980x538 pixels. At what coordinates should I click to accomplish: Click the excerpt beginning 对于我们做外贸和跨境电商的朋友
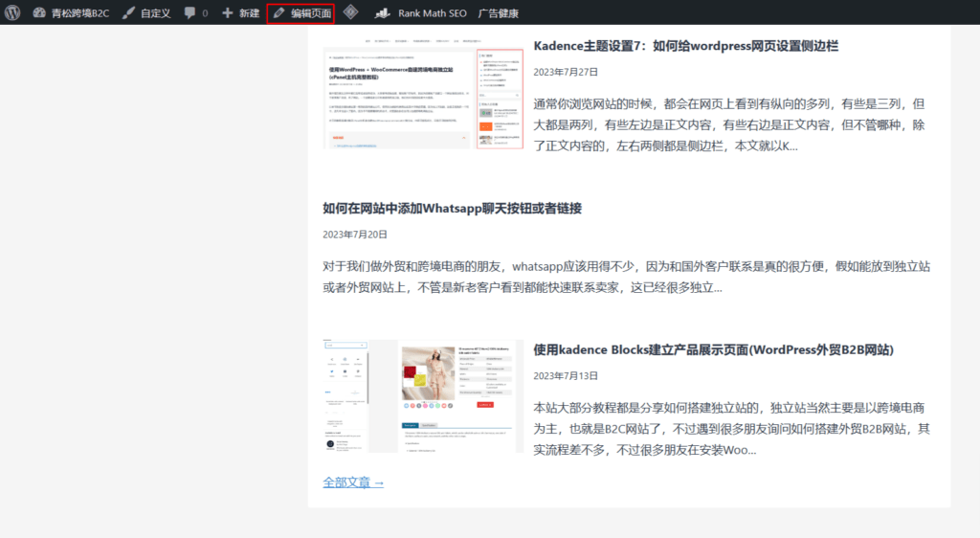point(627,276)
